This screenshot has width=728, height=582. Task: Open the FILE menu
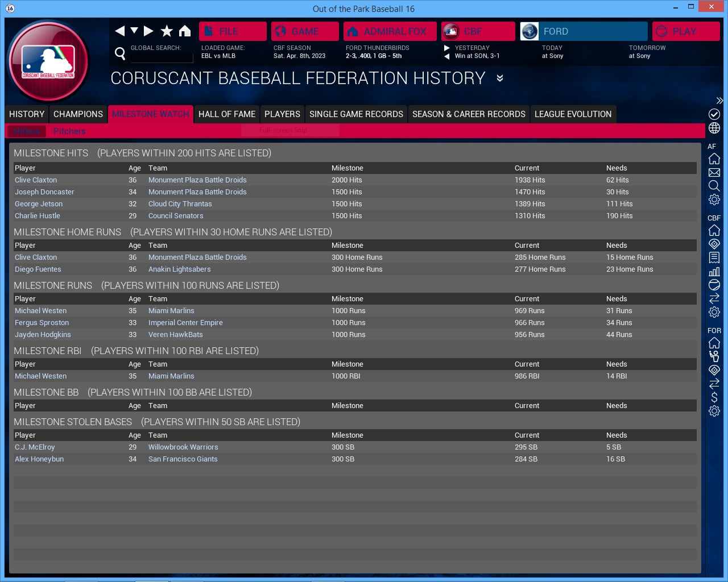233,31
